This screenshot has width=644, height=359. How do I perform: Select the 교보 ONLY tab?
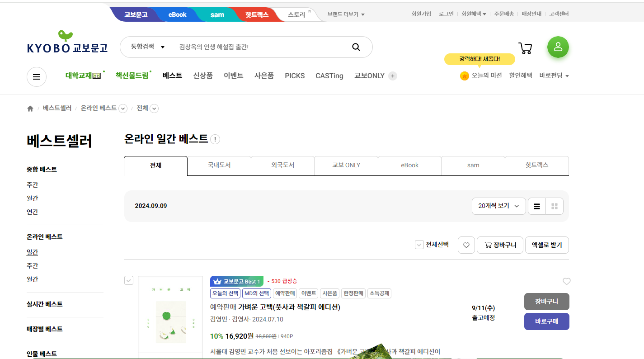coord(346,165)
